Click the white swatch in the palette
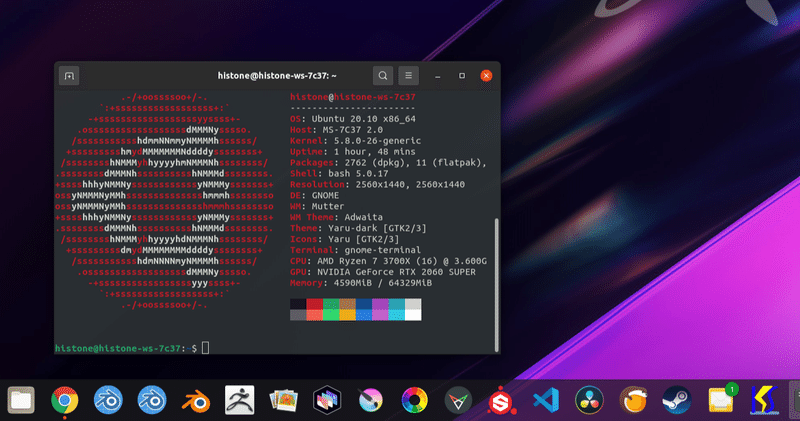This screenshot has width=800, height=421. (x=413, y=315)
